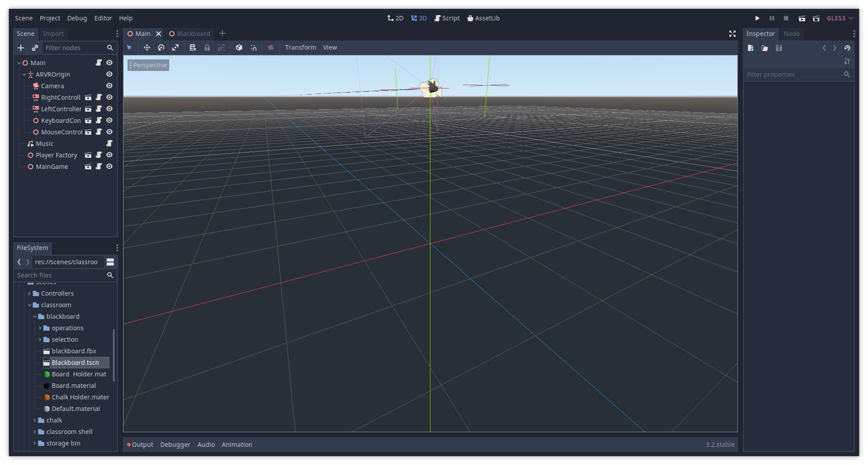Click the preview cinematic camera icon
This screenshot has width=868, height=465.
[271, 47]
